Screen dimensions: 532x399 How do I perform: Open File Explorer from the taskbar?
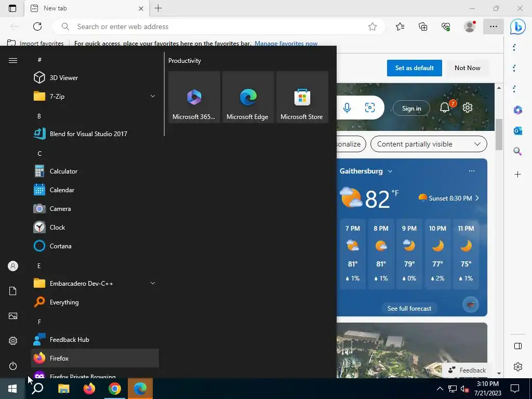tap(63, 389)
